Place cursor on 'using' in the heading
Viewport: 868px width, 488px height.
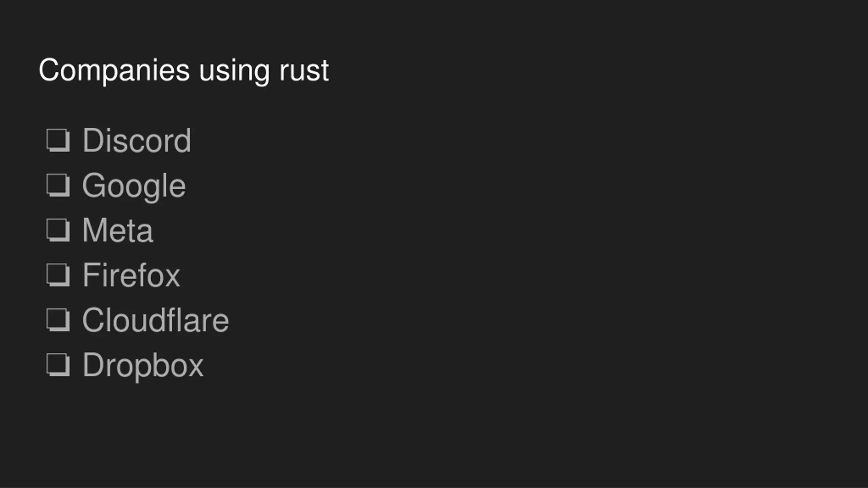(x=234, y=71)
